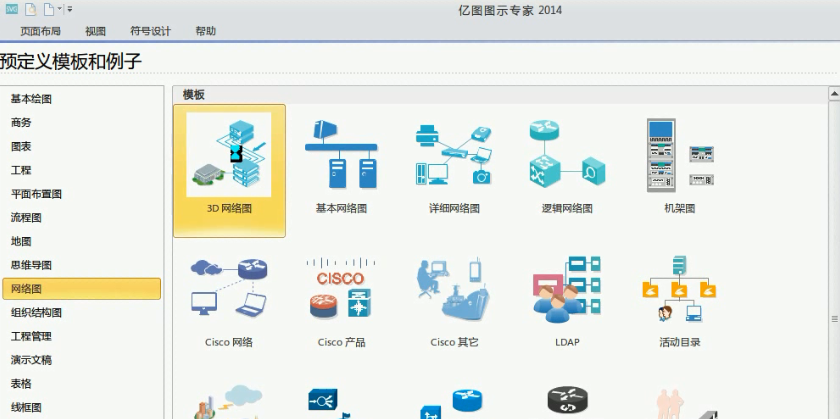Click the LDAP label text
This screenshot has width=840, height=419.
click(567, 342)
